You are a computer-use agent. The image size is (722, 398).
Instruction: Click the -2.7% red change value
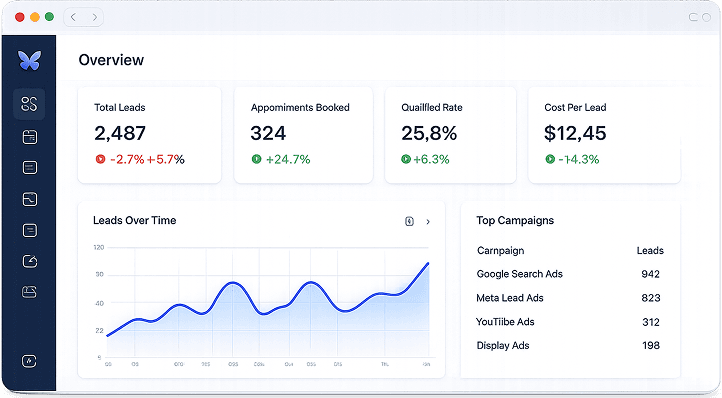coord(127,159)
